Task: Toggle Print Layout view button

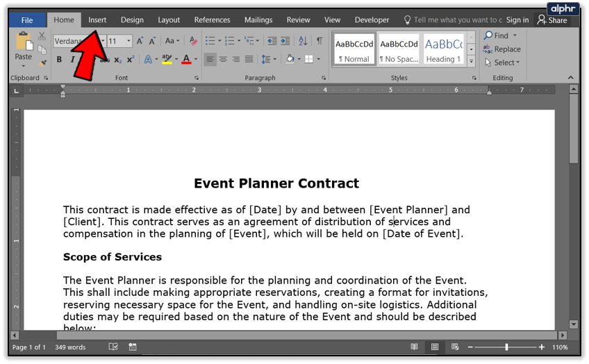Action: 435,347
